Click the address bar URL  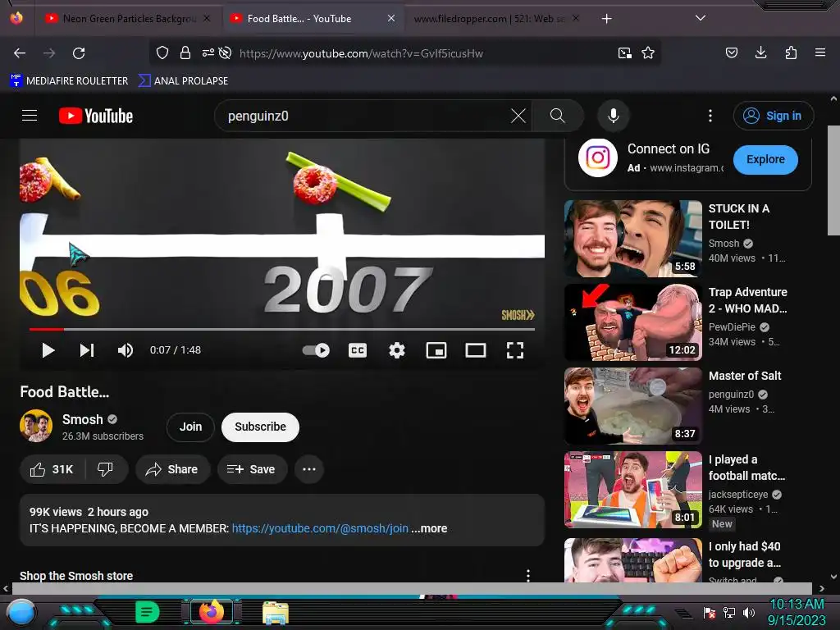click(x=361, y=53)
